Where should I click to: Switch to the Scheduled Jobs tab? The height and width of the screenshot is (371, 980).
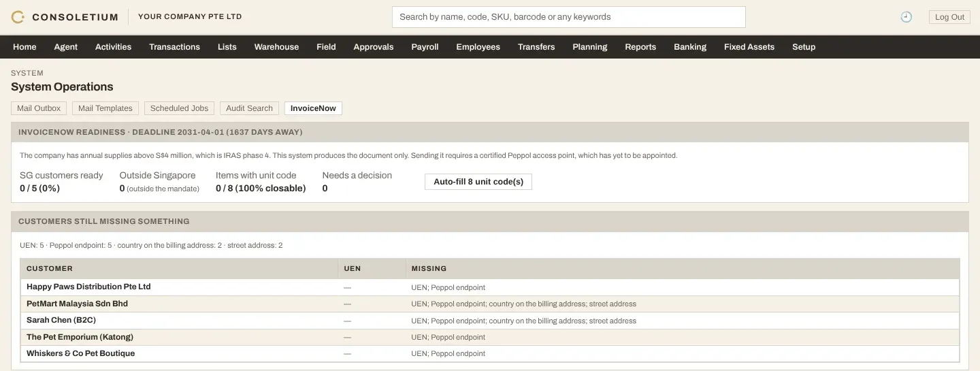[179, 108]
